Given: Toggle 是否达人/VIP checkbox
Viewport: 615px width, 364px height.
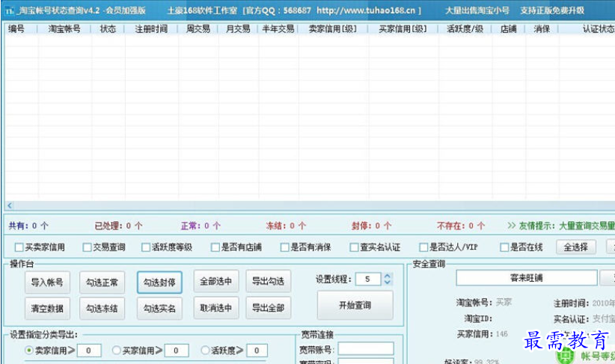Looking at the screenshot, I should [x=423, y=247].
